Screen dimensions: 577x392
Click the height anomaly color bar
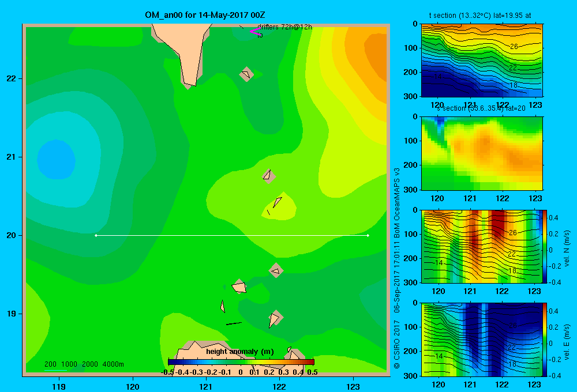[241, 362]
